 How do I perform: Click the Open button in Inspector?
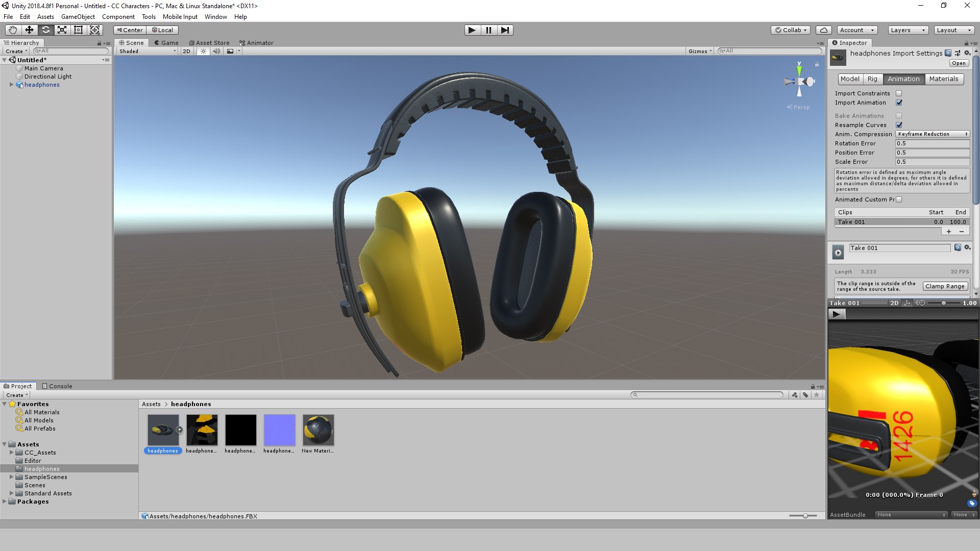point(959,63)
